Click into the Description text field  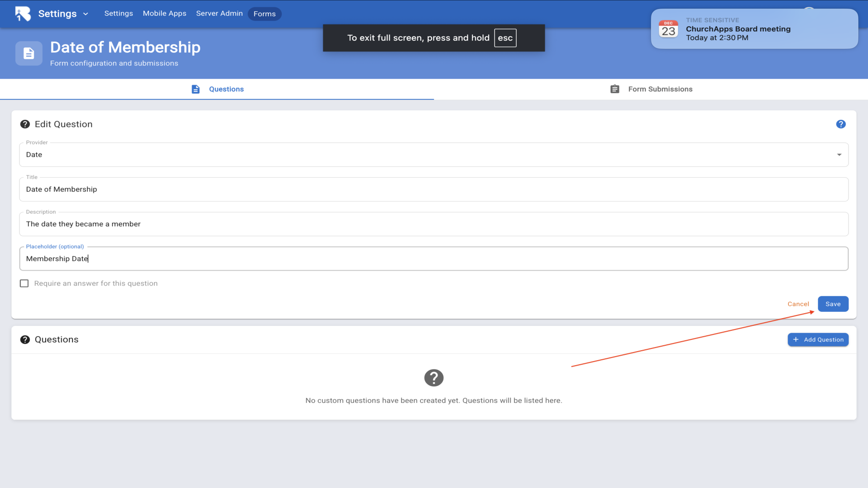(433, 224)
